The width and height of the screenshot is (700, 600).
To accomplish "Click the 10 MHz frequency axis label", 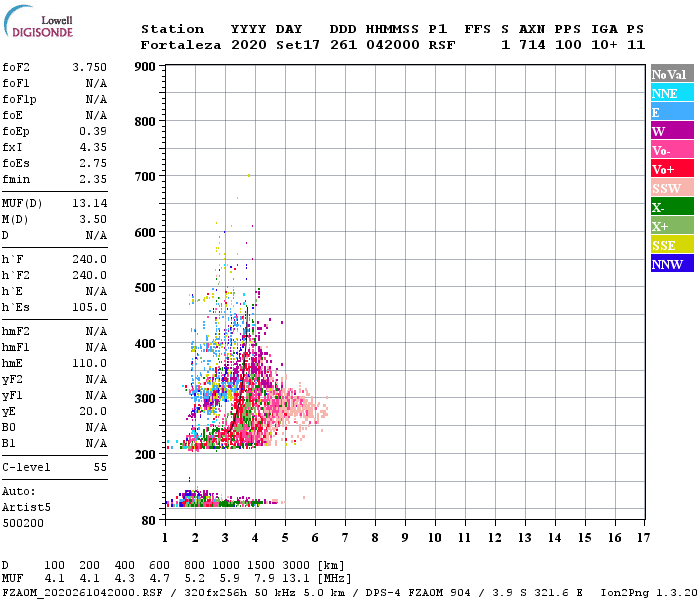I will pos(435,538).
